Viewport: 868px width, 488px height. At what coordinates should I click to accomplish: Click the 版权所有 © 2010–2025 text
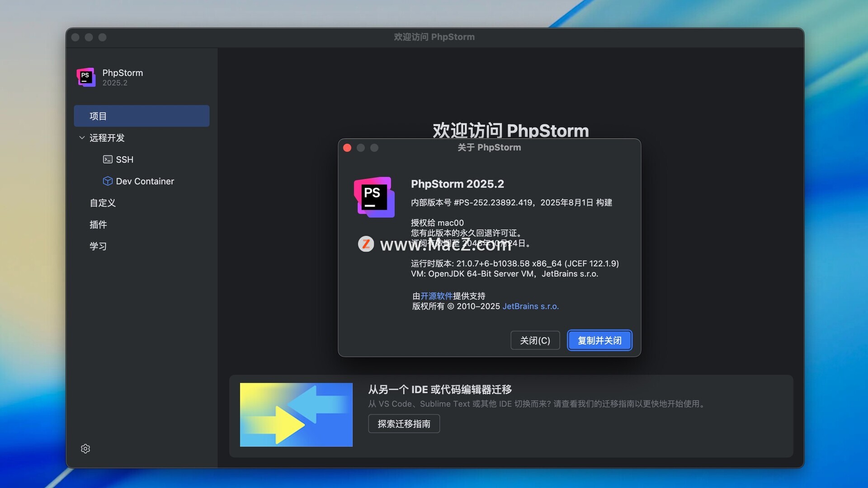456,306
